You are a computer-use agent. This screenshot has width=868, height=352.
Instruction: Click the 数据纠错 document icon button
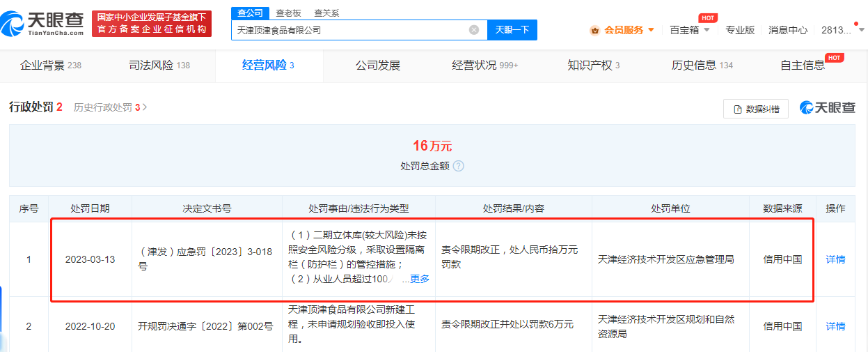(x=755, y=109)
